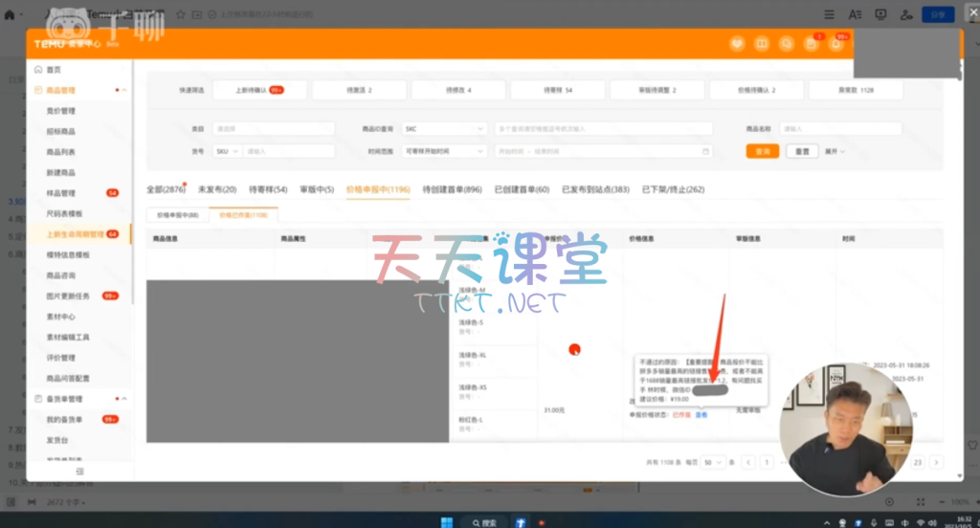Open the notification bell in orange header
The height and width of the screenshot is (528, 980).
pos(836,44)
